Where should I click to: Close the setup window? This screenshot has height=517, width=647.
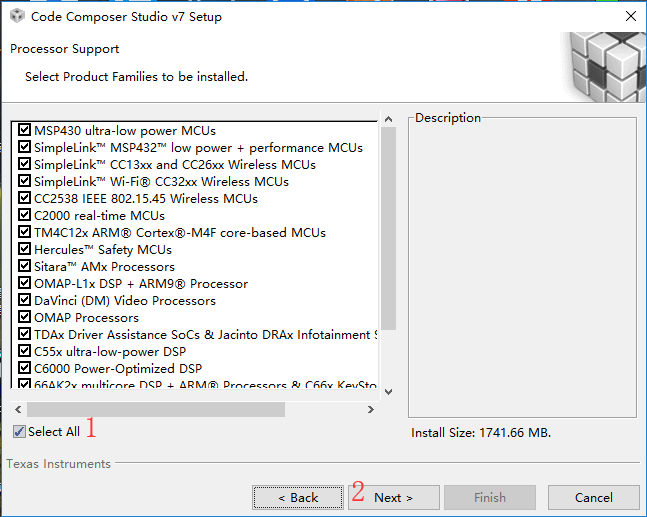tap(630, 16)
